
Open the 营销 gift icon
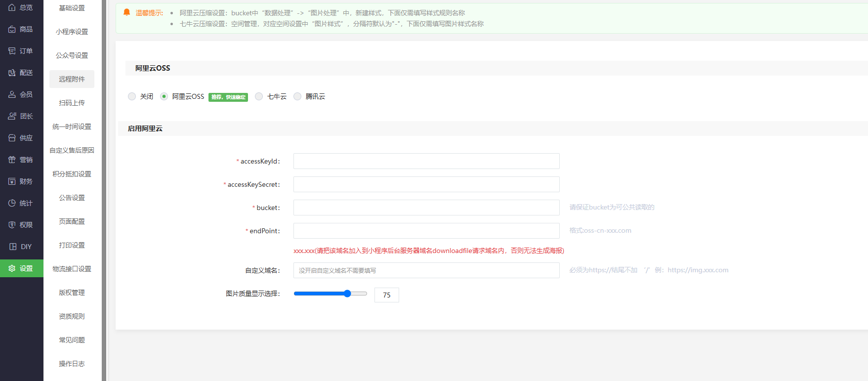coord(12,160)
